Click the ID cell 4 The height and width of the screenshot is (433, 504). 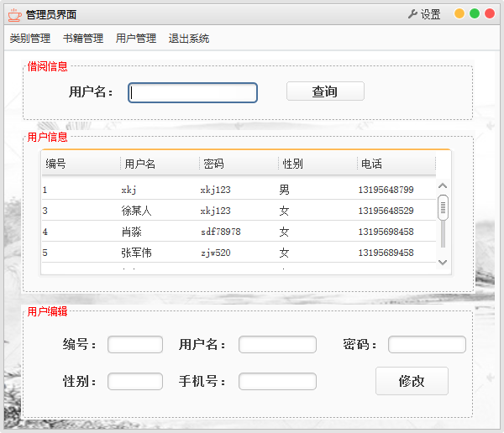click(45, 232)
